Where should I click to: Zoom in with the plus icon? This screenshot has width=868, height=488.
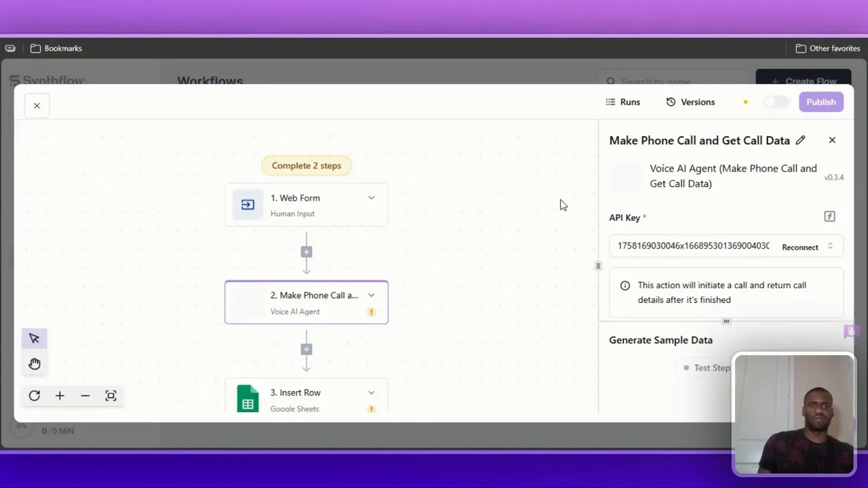(60, 396)
